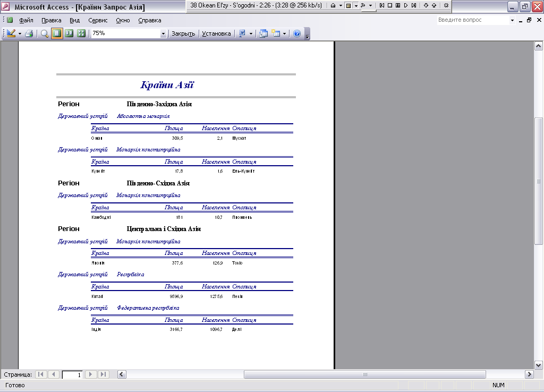Minimize the inner report window
The height and width of the screenshot is (392, 544).
(x=521, y=20)
